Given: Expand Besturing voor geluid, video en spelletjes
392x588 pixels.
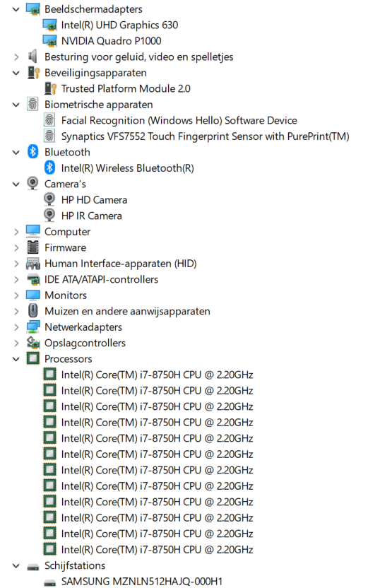Looking at the screenshot, I should [16, 57].
